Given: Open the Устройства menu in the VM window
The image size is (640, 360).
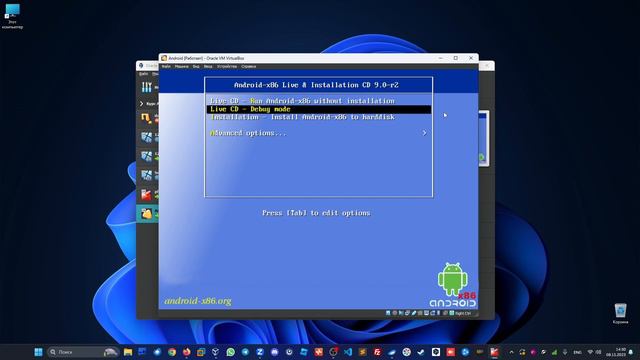Looking at the screenshot, I should [227, 67].
